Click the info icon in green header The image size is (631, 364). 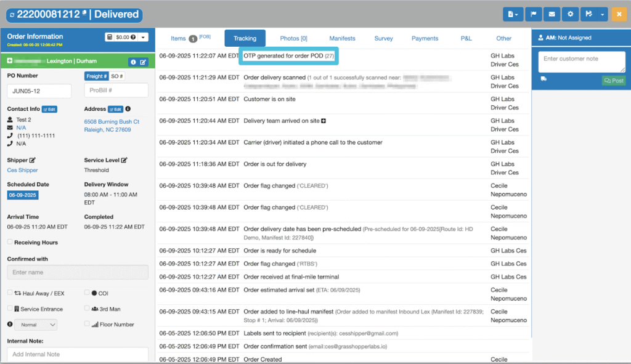(133, 62)
